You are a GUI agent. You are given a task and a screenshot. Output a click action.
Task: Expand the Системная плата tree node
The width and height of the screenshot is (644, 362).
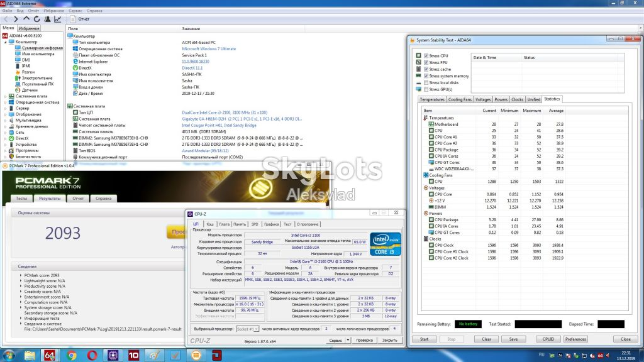[x=5, y=96]
